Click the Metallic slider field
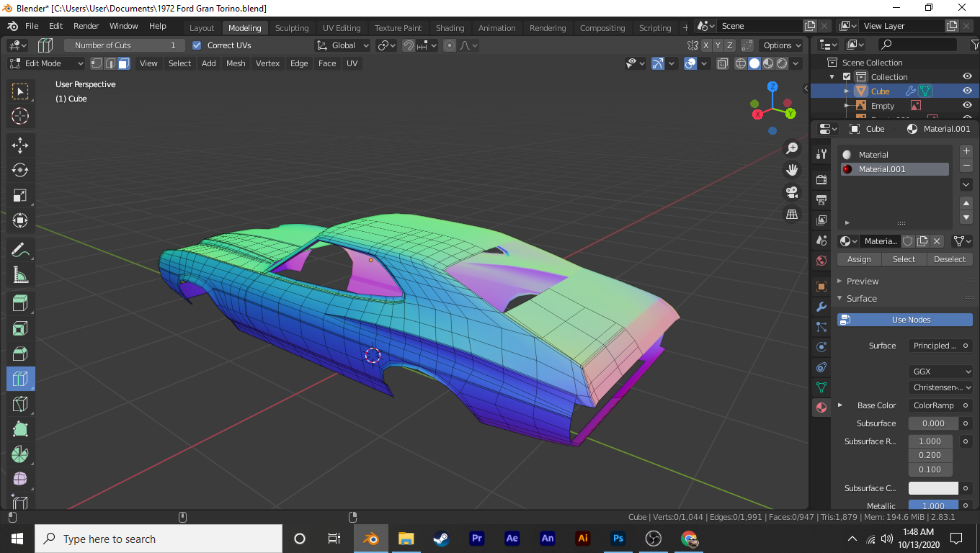The width and height of the screenshot is (980, 553). 932,506
